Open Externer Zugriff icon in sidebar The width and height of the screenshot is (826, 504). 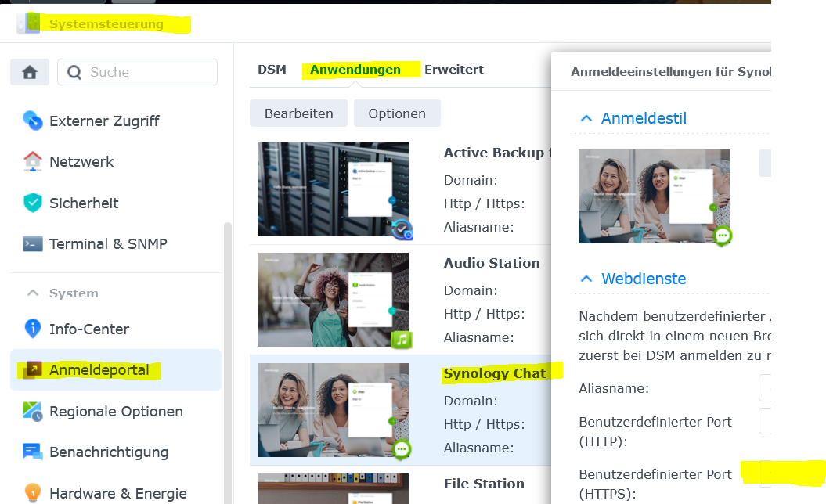tap(33, 121)
